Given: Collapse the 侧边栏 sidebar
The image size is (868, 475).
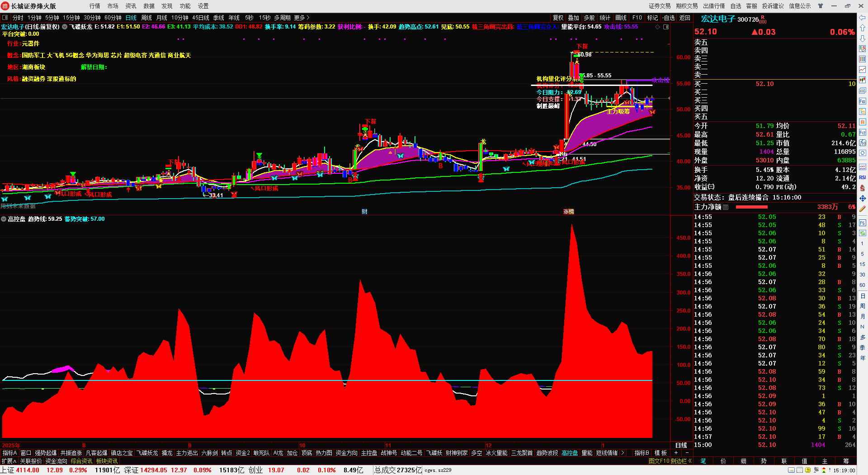Looking at the screenshot, I should coord(681,461).
